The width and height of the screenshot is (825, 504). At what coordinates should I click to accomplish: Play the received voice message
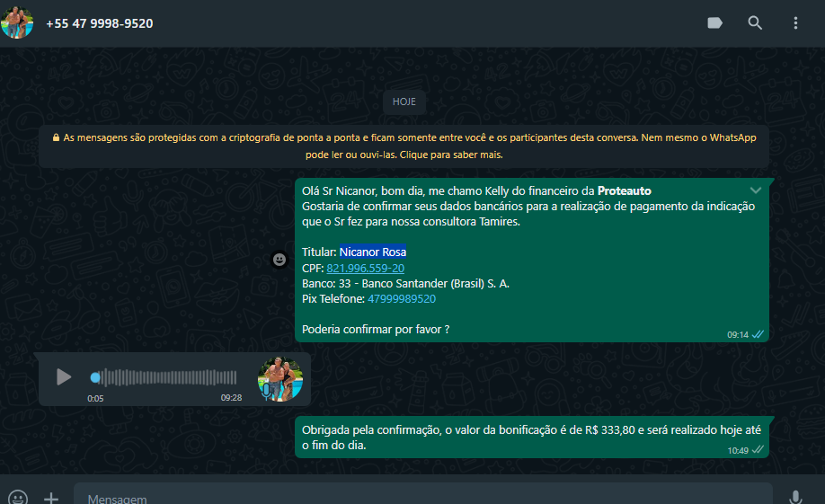tap(64, 377)
